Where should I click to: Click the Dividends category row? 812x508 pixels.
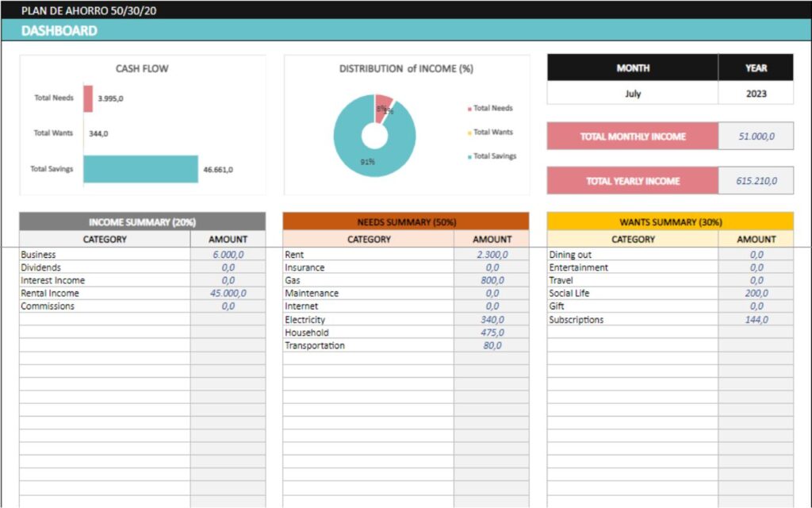pos(105,267)
